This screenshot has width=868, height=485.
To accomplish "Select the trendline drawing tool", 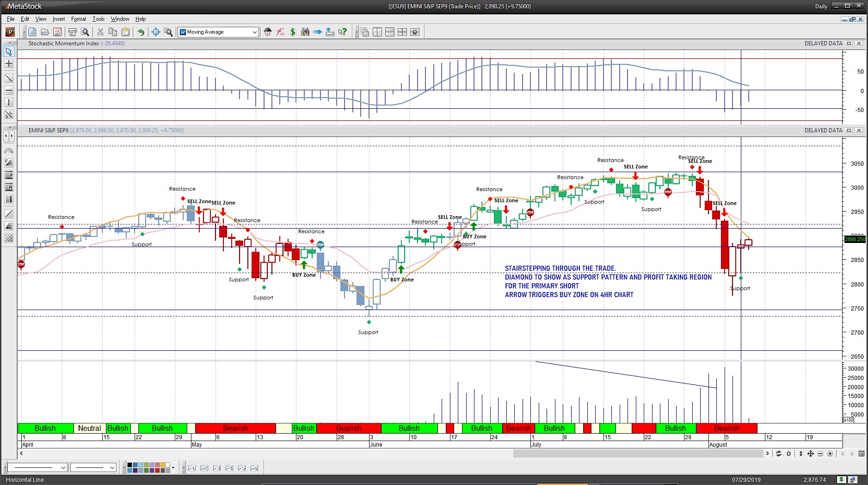I will pos(8,78).
